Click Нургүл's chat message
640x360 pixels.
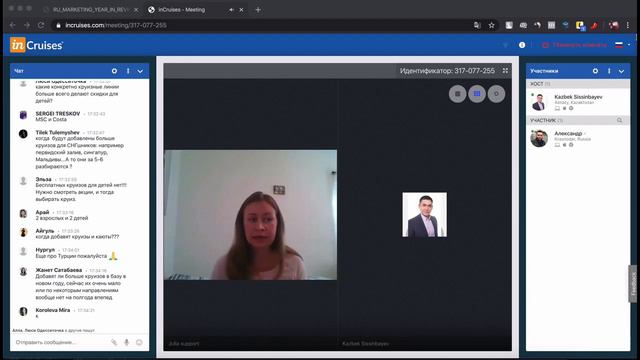pyautogui.click(x=76, y=256)
